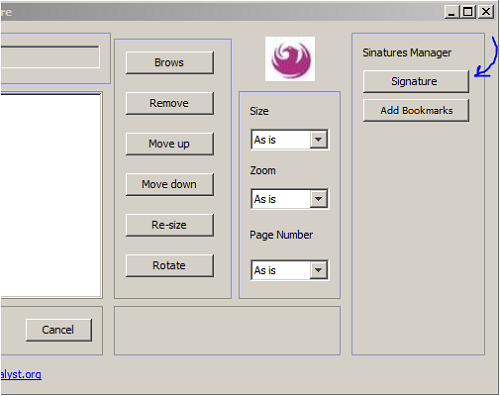
Task: Click the website link ending in alyst.org
Action: point(21,374)
